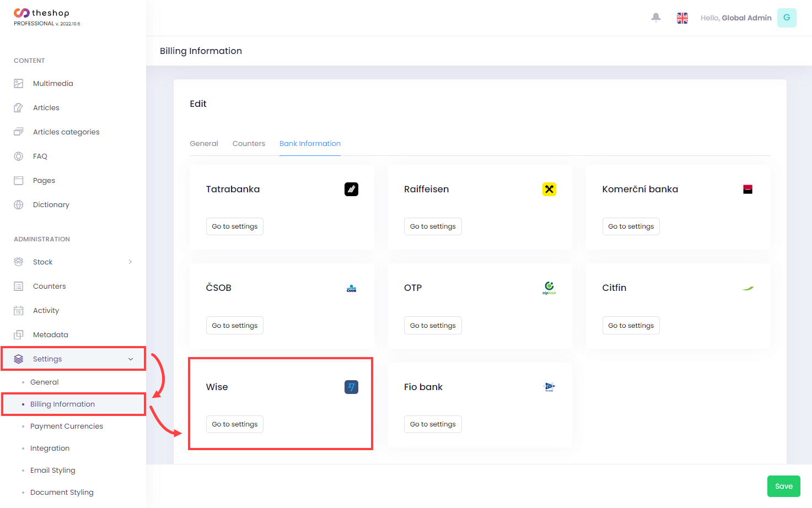This screenshot has width=812, height=508.
Task: Open Payment Currencies under Settings
Action: 67,426
